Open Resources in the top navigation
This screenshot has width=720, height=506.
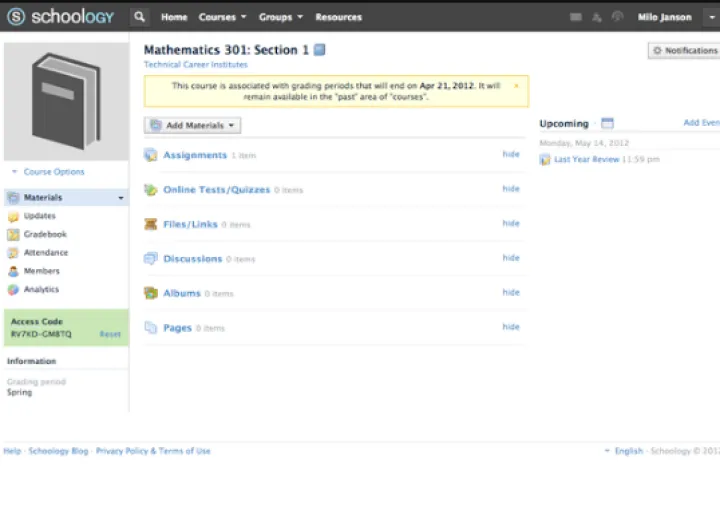[338, 17]
